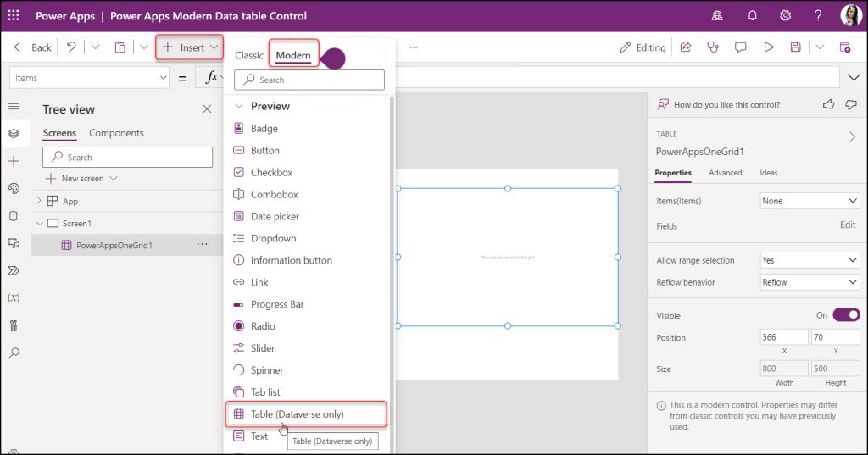Open the Undo dropdown arrow
Image resolution: width=868 pixels, height=455 pixels.
click(x=95, y=47)
